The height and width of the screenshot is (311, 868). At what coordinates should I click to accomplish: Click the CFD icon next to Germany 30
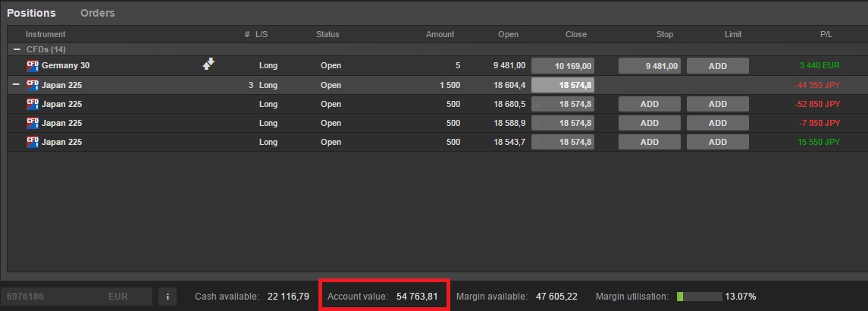(x=32, y=65)
